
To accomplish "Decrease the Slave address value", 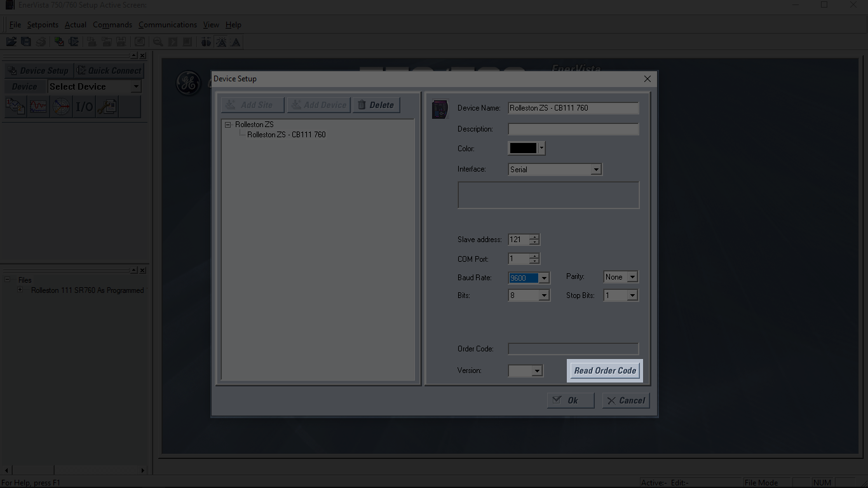I will pyautogui.click(x=534, y=242).
